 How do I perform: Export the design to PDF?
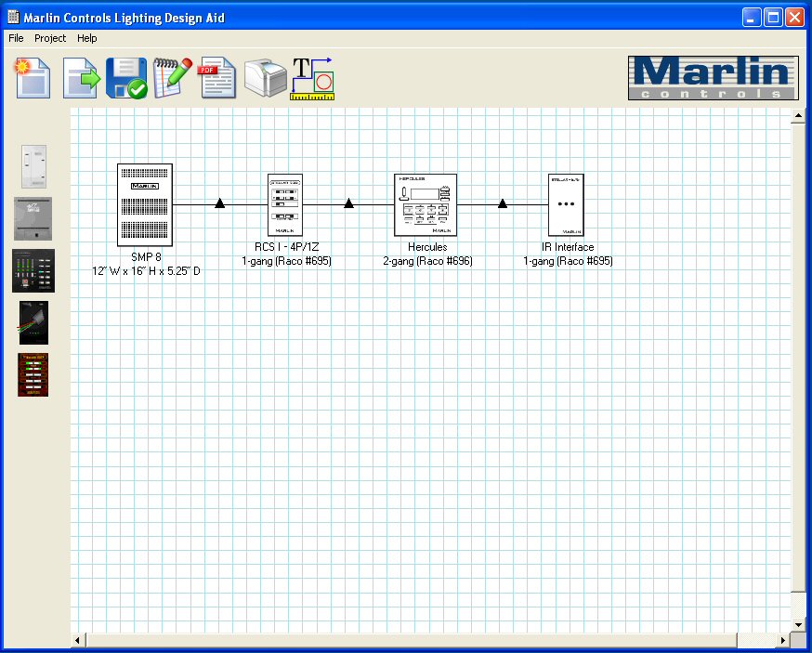(x=217, y=78)
